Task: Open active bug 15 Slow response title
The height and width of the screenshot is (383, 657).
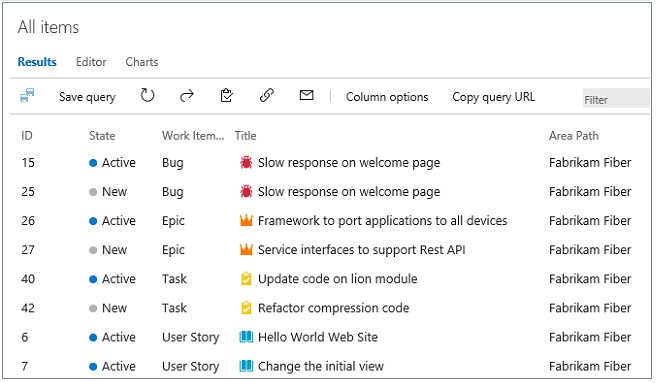Action: [349, 163]
